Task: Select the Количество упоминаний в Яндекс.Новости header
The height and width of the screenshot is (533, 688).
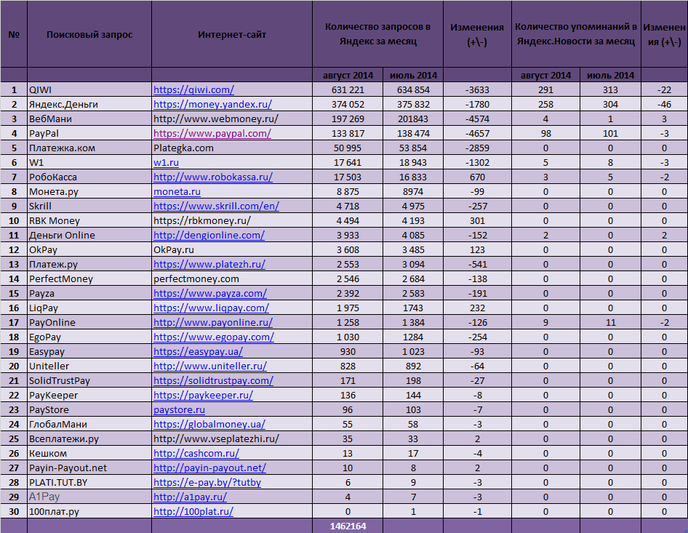Action: pyautogui.click(x=576, y=34)
